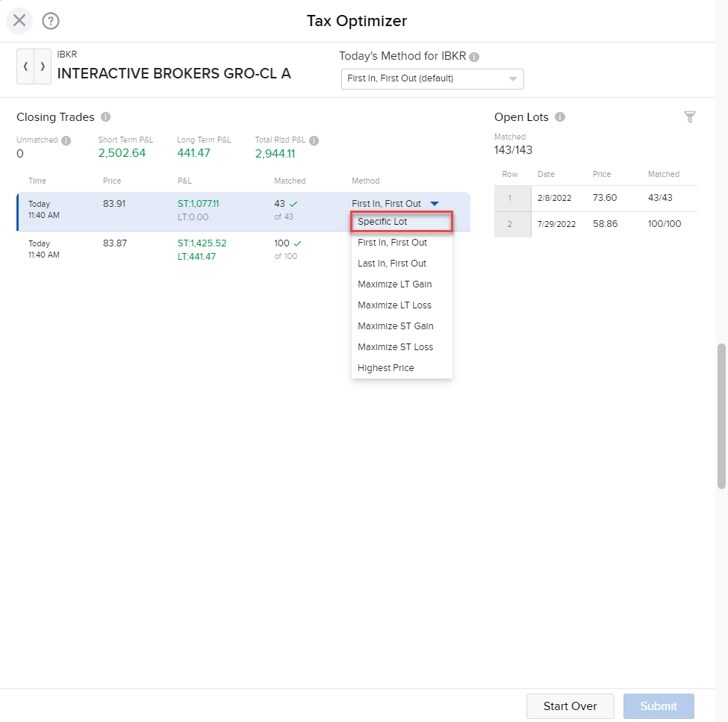Screen dimensions: 728x722
Task: Open Today's Method for IBKR dropdown
Action: [x=432, y=78]
